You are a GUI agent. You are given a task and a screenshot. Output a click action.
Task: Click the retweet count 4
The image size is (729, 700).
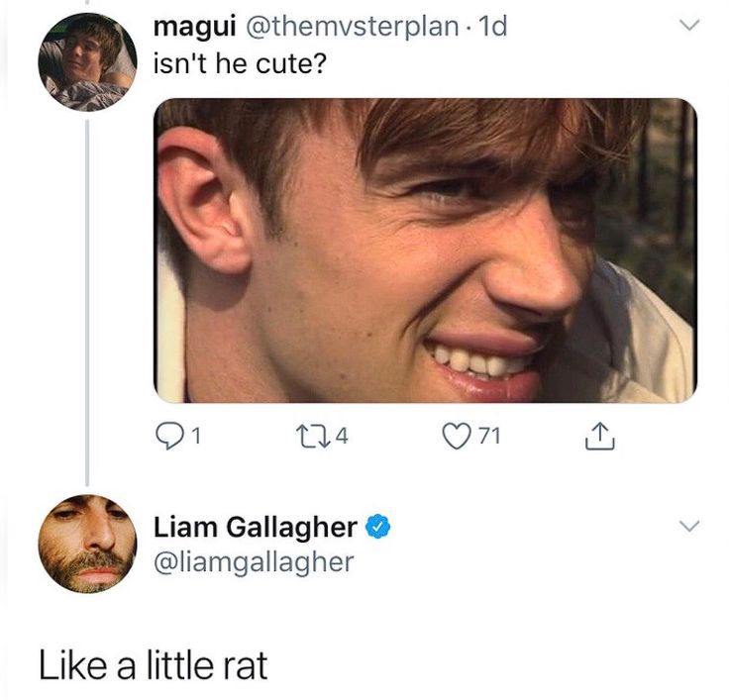342,437
